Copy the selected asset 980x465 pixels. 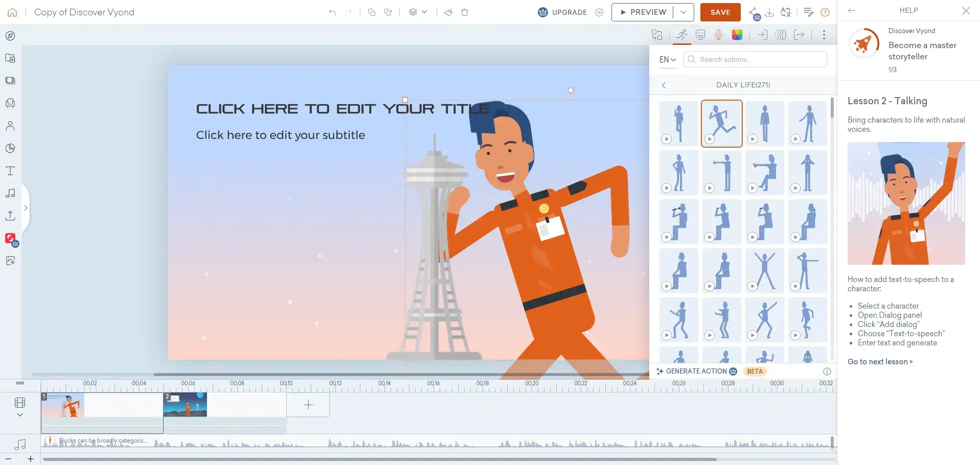click(x=372, y=12)
